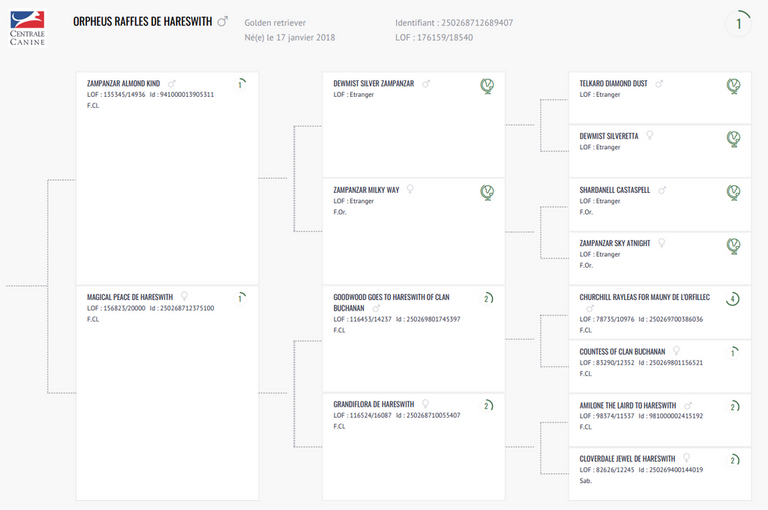Click the trophy icon on Shardanell Castaspell

pos(733,192)
